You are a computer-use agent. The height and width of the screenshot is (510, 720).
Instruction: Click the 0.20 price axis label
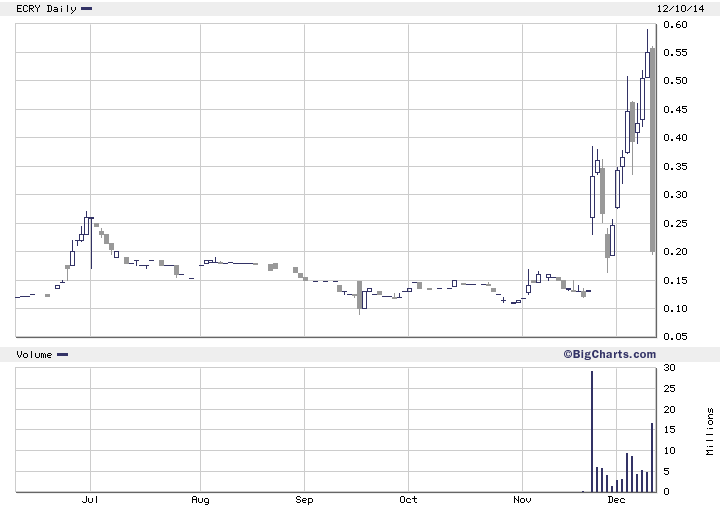pos(675,252)
